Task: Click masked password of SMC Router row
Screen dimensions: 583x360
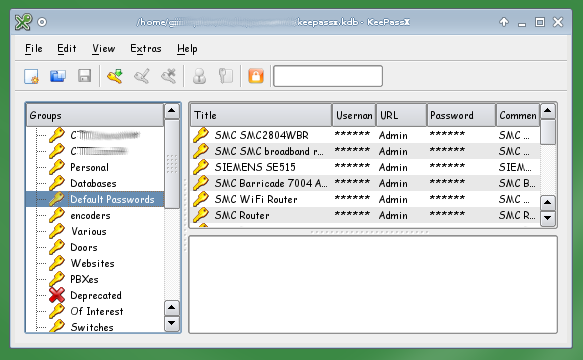Action: click(x=447, y=213)
